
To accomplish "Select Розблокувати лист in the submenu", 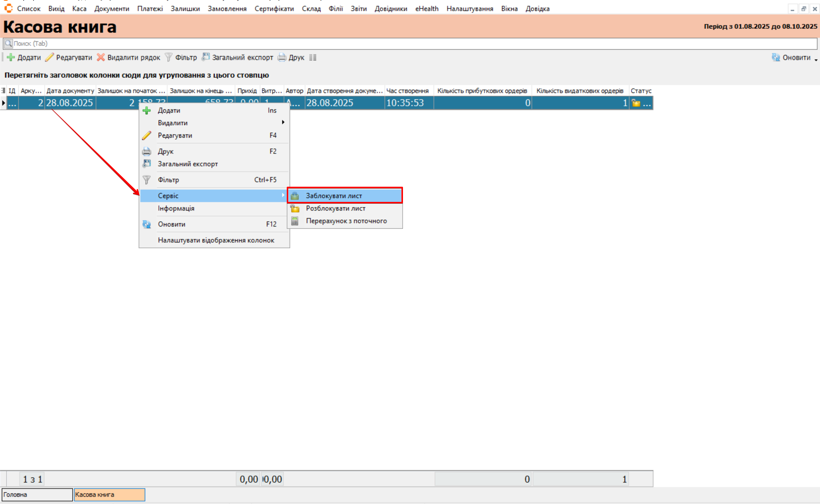I will pyautogui.click(x=335, y=208).
